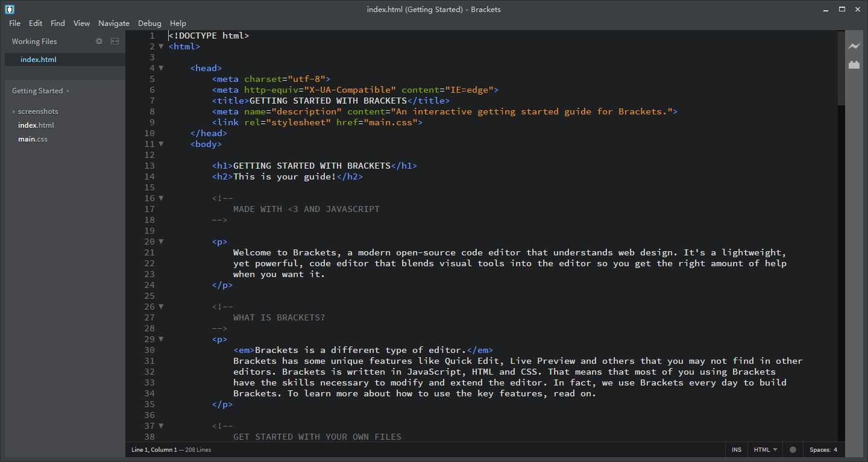This screenshot has width=868, height=462.
Task: Open the HTML language mode dropdown
Action: [x=765, y=450]
